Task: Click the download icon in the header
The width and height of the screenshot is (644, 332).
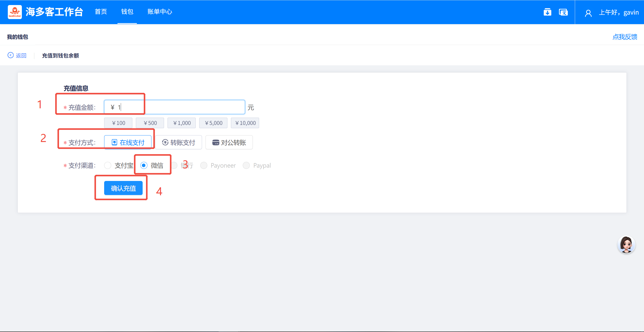Action: [x=547, y=12]
